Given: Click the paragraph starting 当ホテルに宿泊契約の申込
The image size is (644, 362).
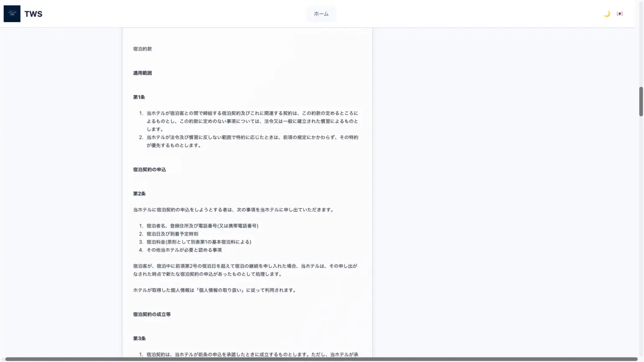Looking at the screenshot, I should (234, 210).
